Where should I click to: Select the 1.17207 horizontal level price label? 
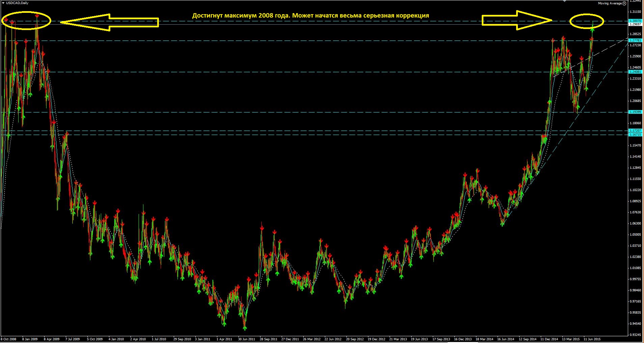point(635,131)
